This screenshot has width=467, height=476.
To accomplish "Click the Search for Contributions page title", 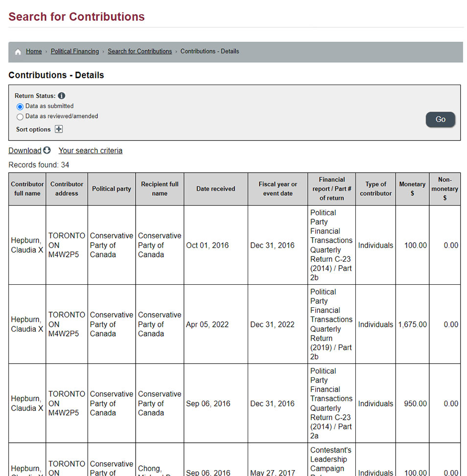I will [76, 17].
